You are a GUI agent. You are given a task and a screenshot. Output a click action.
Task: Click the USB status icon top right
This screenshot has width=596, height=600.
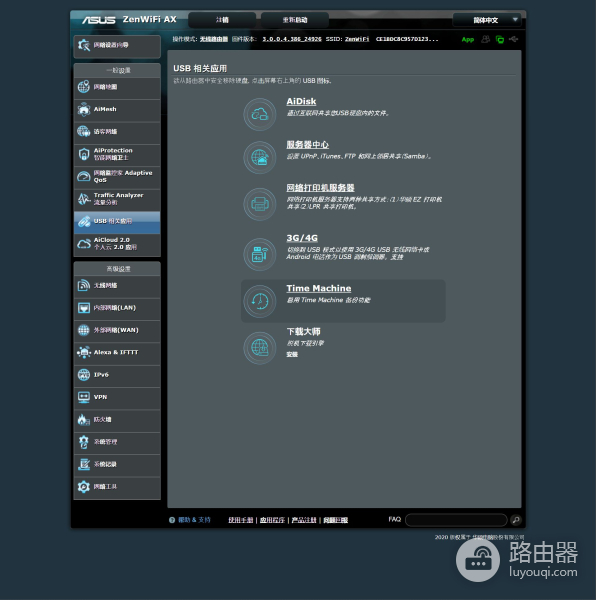click(513, 39)
